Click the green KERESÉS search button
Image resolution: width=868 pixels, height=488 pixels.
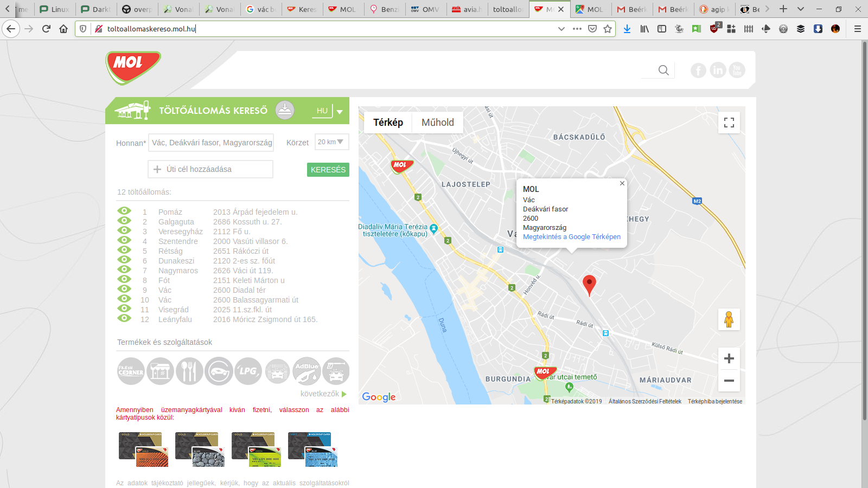coord(328,170)
